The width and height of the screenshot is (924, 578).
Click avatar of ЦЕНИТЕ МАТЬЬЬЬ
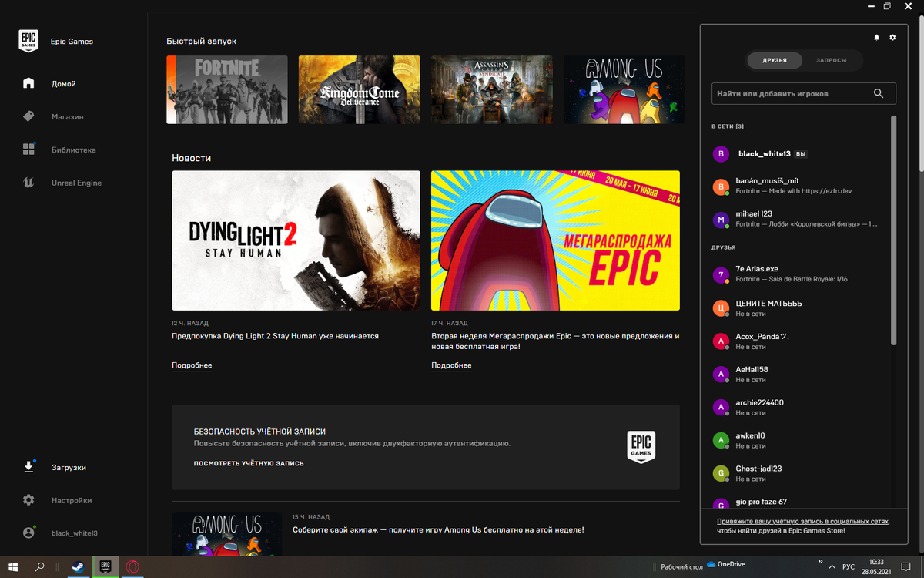coord(721,307)
